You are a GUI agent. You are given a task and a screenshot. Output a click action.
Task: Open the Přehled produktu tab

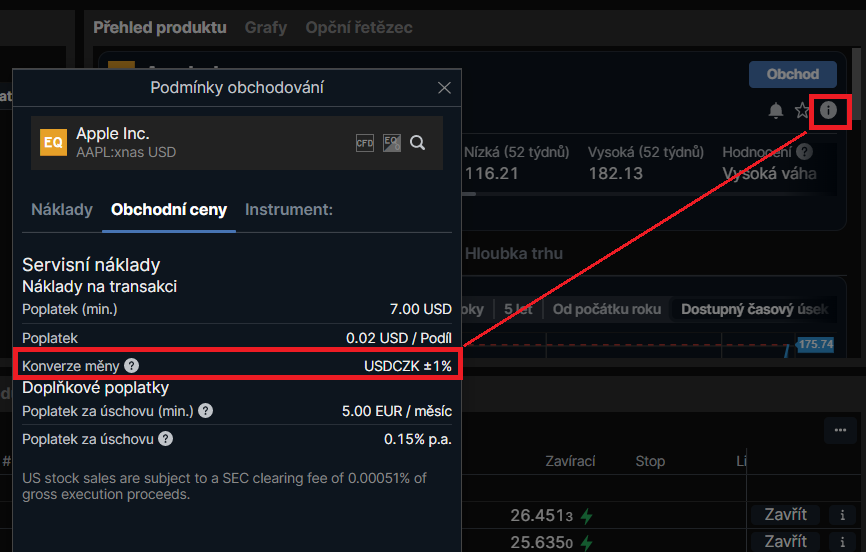pyautogui.click(x=160, y=28)
